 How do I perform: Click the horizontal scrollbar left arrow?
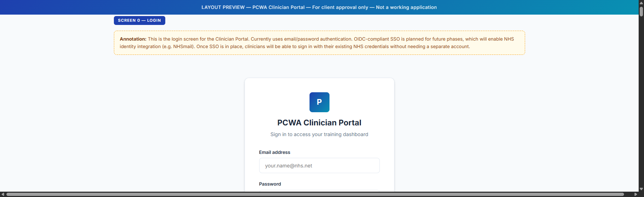(3, 195)
